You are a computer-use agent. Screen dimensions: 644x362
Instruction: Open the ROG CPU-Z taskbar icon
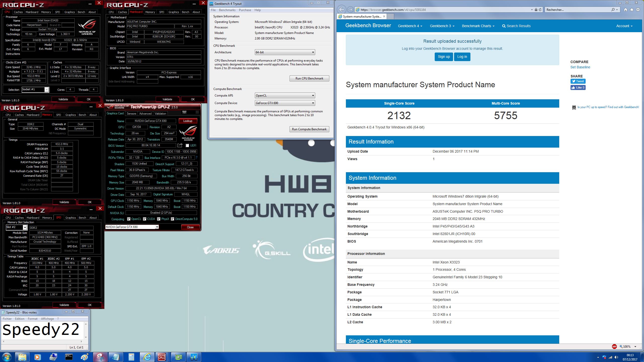click(x=162, y=357)
